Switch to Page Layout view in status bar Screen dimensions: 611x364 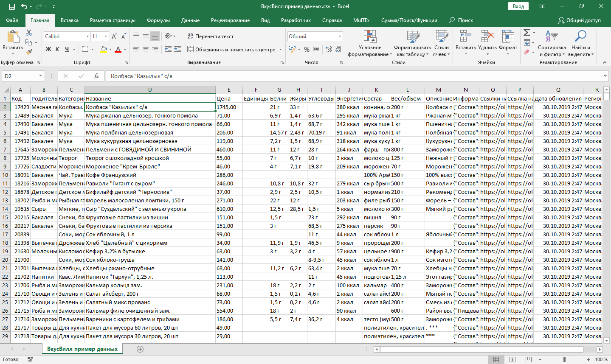coord(512,359)
